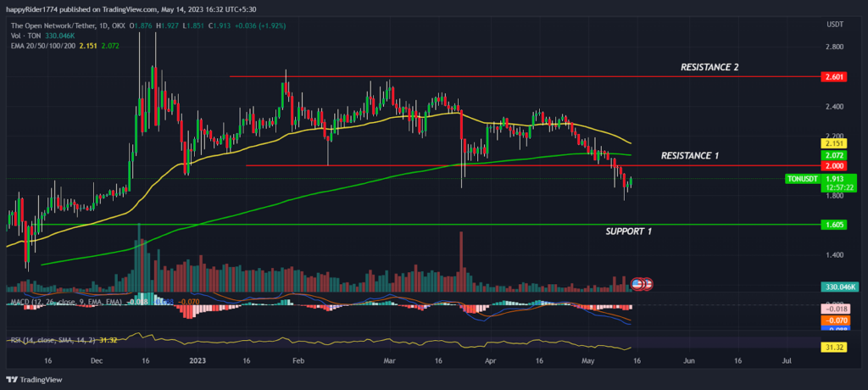Click the 330.046K value in the Vol legend
The width and height of the screenshot is (868, 390).
(60, 36)
